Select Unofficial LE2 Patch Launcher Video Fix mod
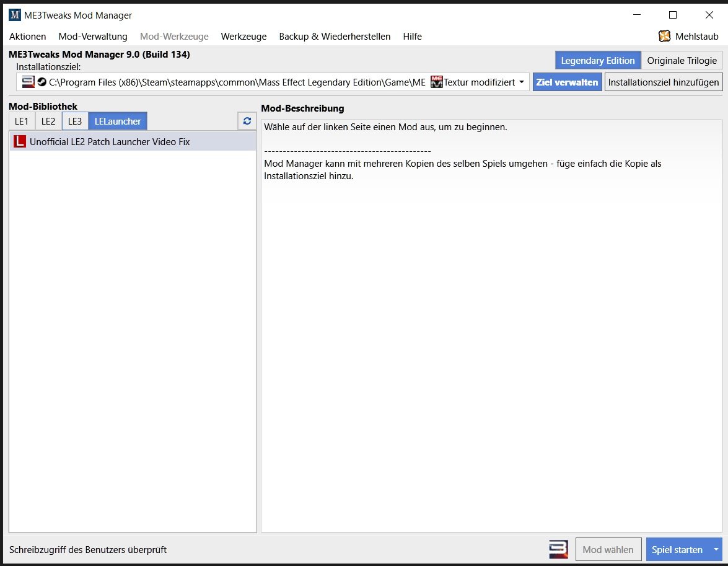The height and width of the screenshot is (566, 728). point(133,141)
